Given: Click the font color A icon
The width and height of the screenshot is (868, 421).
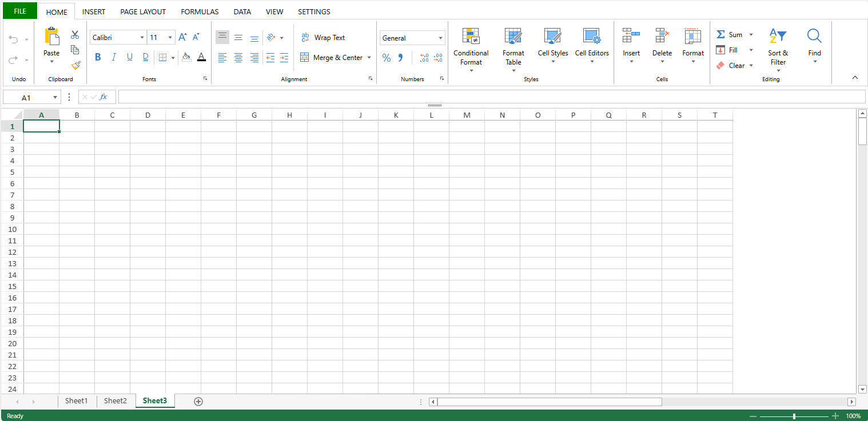Looking at the screenshot, I should (201, 57).
